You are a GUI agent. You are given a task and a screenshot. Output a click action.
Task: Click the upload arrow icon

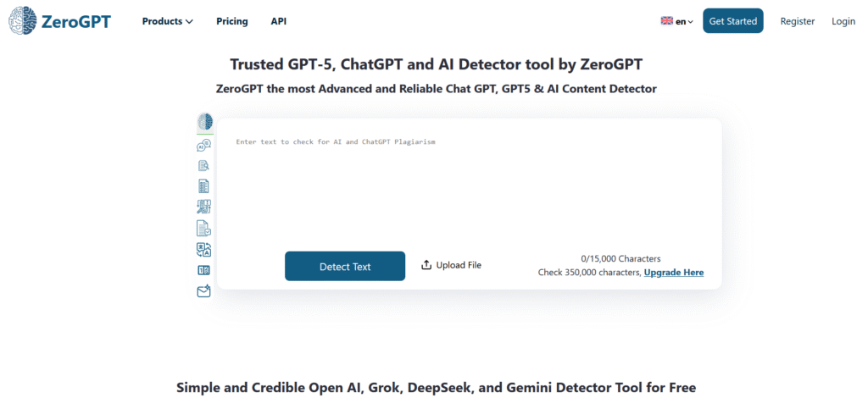426,265
